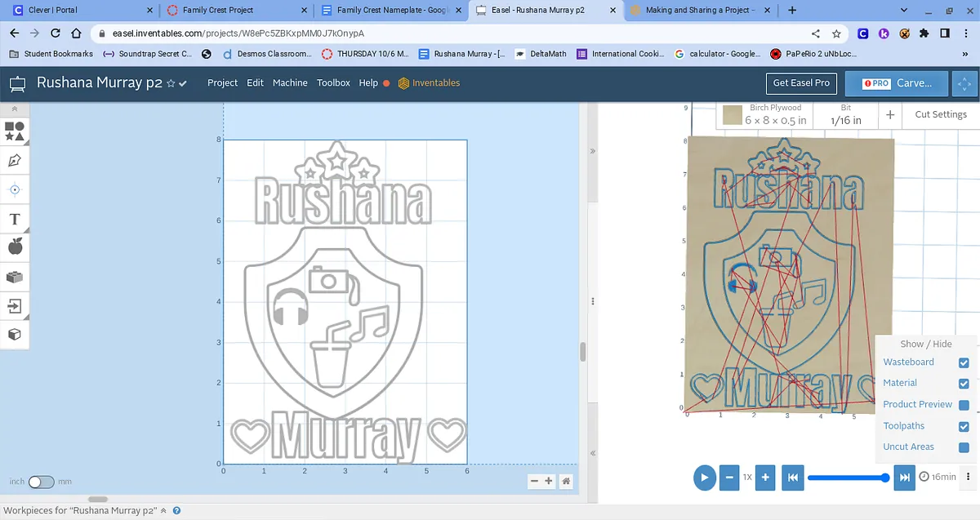
Task: Open the 3D box icon tool
Action: point(15,335)
